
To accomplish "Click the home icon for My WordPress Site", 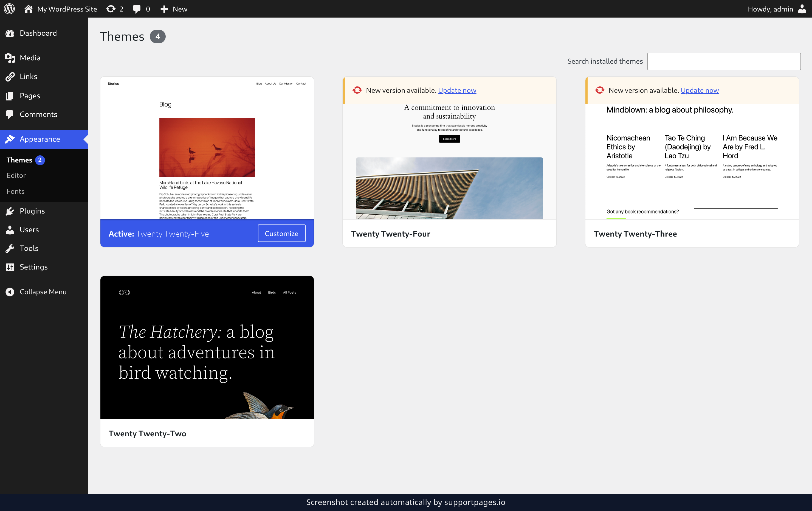I will tap(28, 9).
